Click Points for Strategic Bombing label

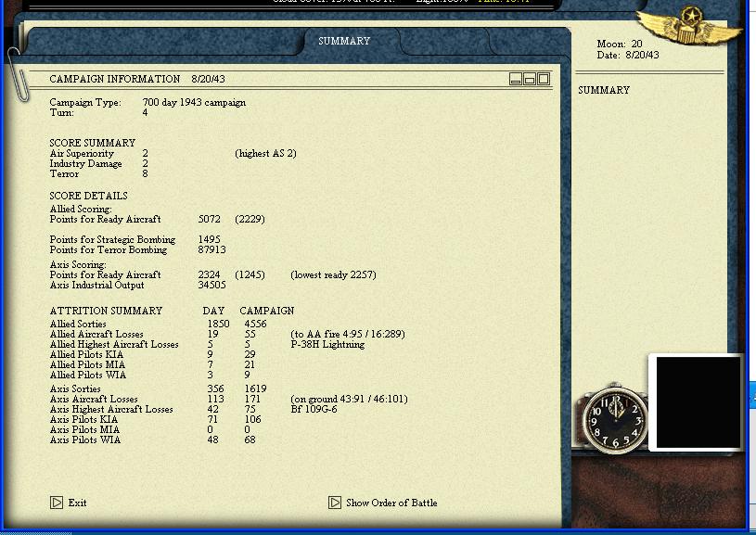(x=112, y=239)
